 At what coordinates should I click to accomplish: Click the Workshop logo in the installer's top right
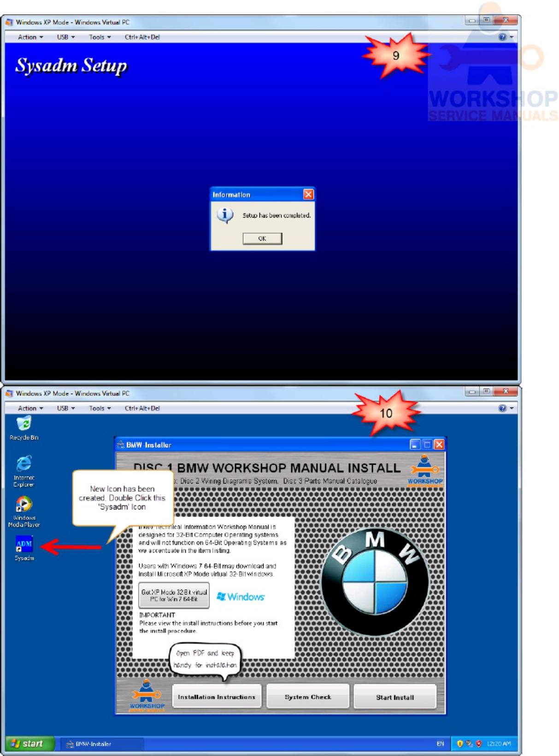(424, 470)
